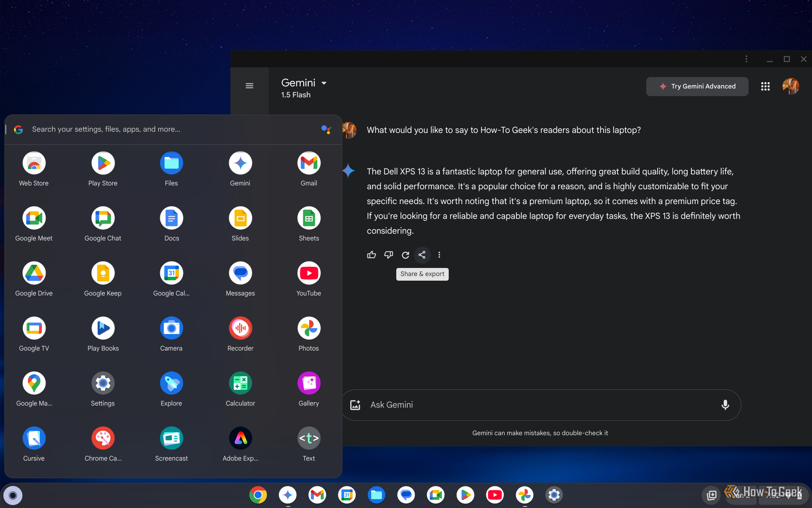This screenshot has width=812, height=508.
Task: Open Photos from the launcher grid
Action: pyautogui.click(x=309, y=328)
